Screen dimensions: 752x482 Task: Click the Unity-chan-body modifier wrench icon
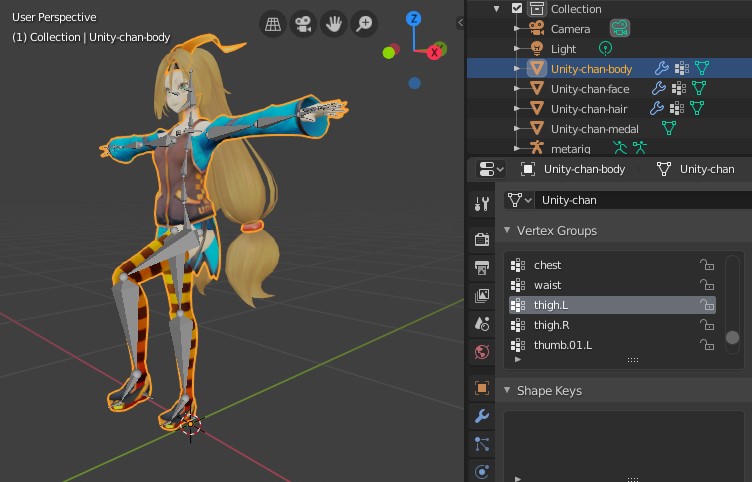[x=662, y=69]
